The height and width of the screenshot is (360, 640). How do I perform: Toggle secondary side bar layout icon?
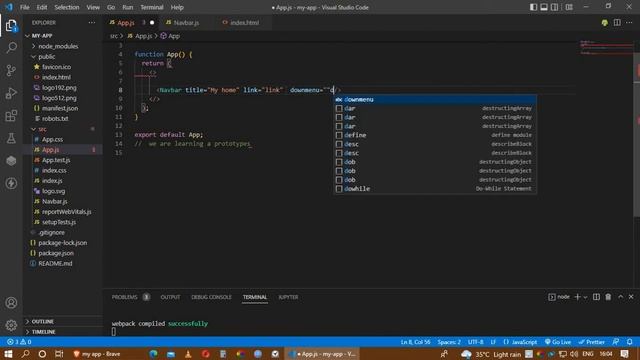point(554,7)
